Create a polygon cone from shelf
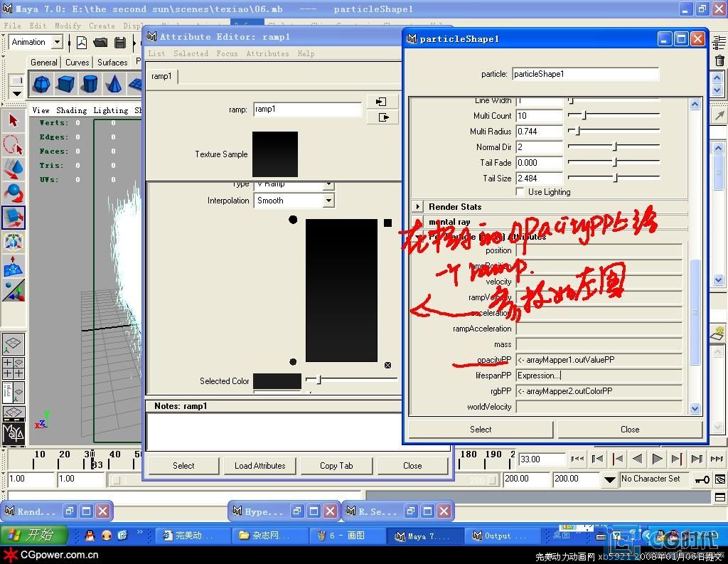This screenshot has width=728, height=564. [x=114, y=84]
